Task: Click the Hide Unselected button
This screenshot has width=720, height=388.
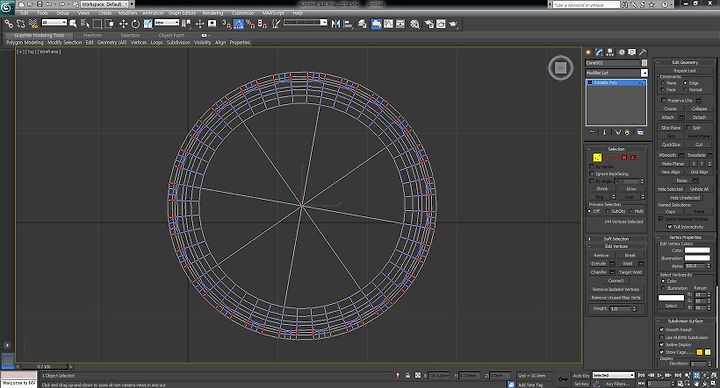Action: [x=685, y=197]
